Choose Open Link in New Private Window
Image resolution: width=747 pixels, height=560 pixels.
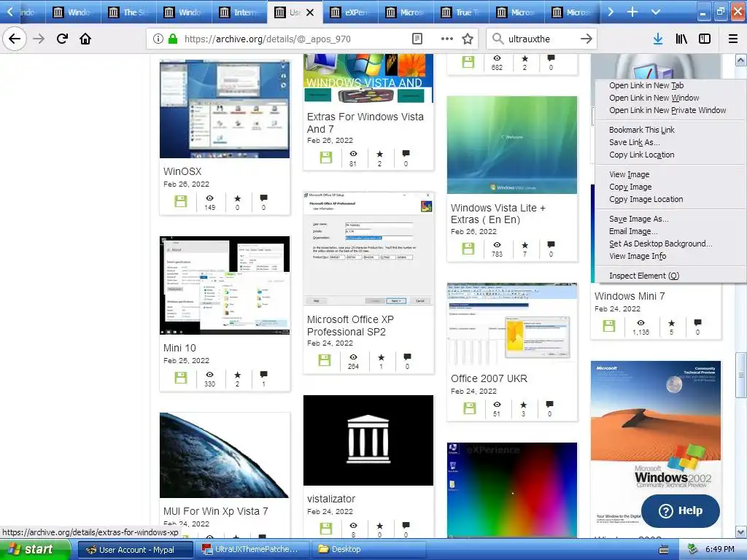click(x=667, y=110)
